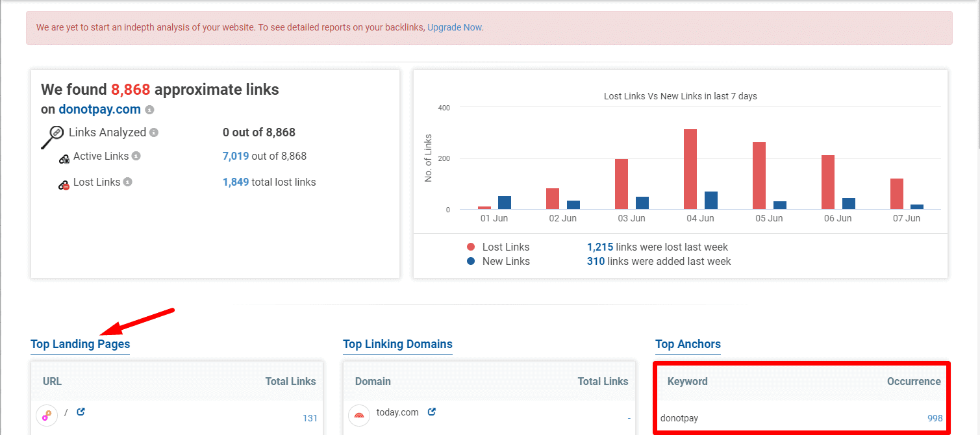Click the 07 Jun lost links bar

tap(897, 194)
